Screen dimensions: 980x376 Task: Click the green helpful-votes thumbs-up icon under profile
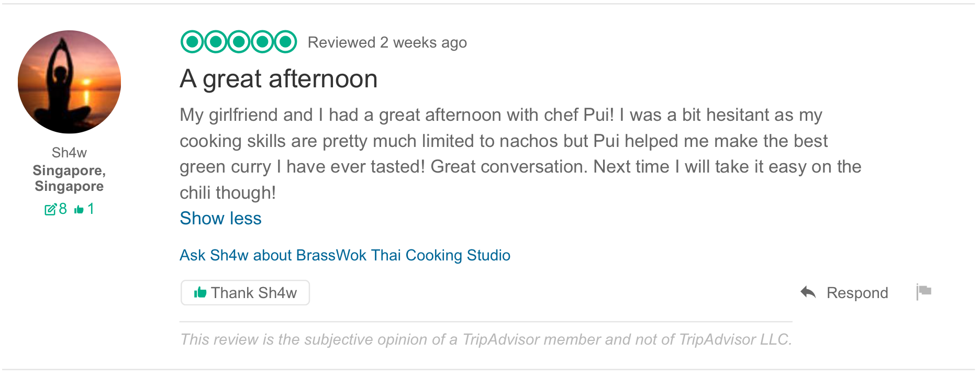pyautogui.click(x=79, y=210)
